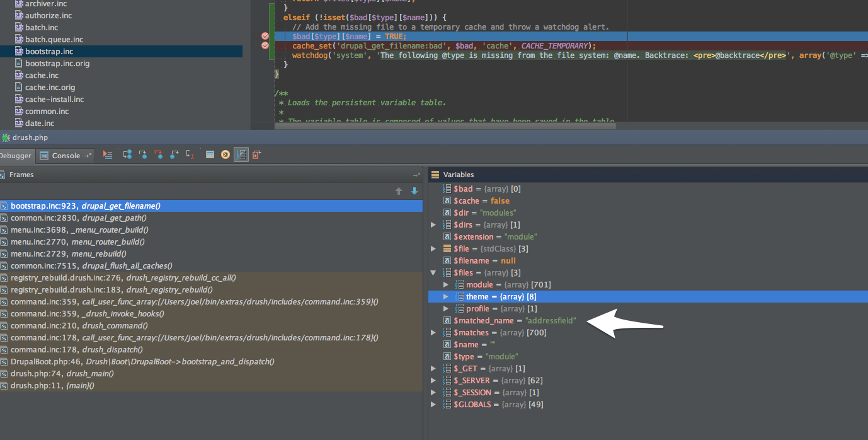Expand the $file stdClass variable
868x440 pixels.
coord(433,249)
